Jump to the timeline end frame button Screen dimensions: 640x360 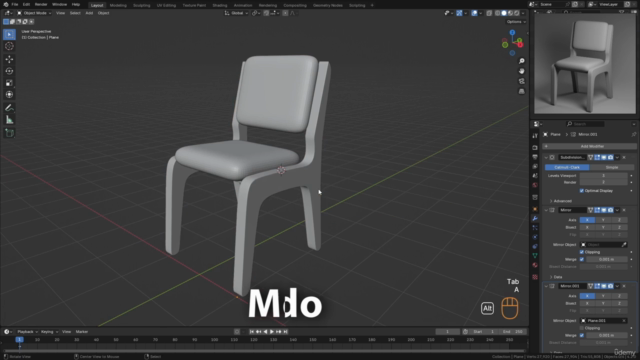click(x=285, y=332)
